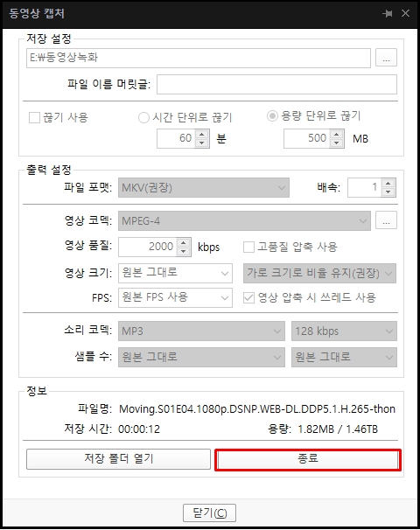Decrease 영상 품질 kbps spinner
This screenshot has width=420, height=530.
coord(183,252)
